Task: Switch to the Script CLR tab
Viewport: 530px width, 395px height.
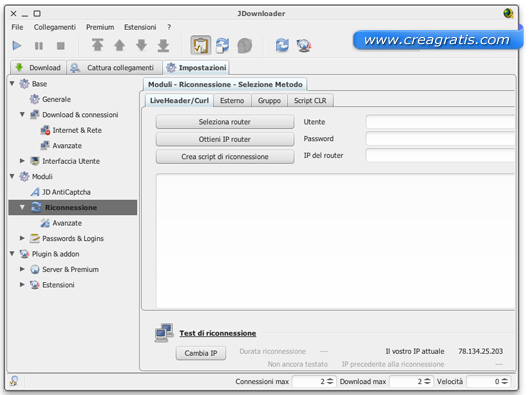Action: [310, 101]
